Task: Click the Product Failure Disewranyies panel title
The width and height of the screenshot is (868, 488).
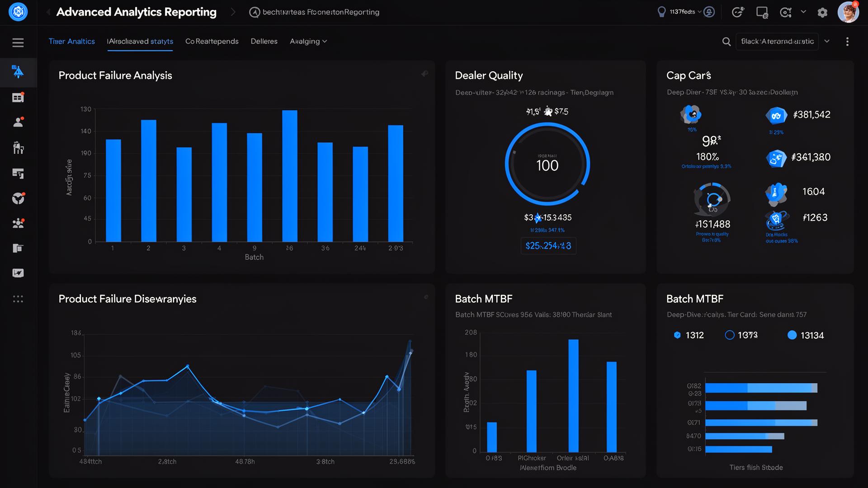Action: pos(127,299)
